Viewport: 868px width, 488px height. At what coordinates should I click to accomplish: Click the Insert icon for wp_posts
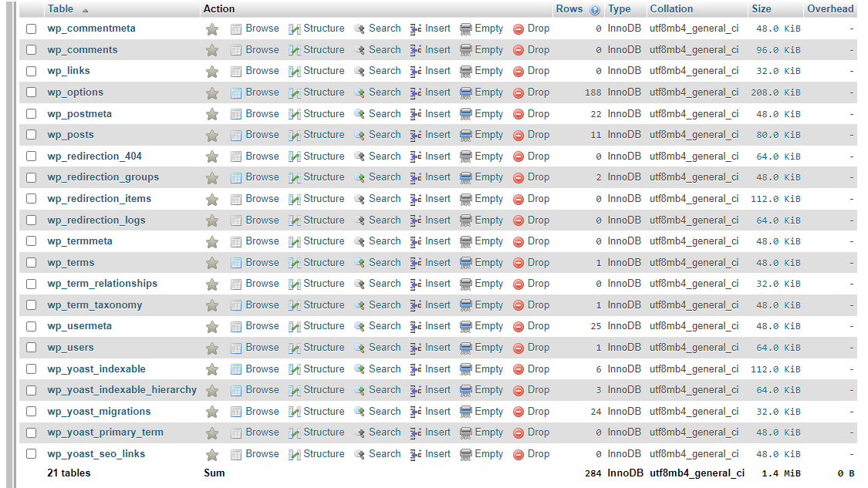(x=416, y=136)
